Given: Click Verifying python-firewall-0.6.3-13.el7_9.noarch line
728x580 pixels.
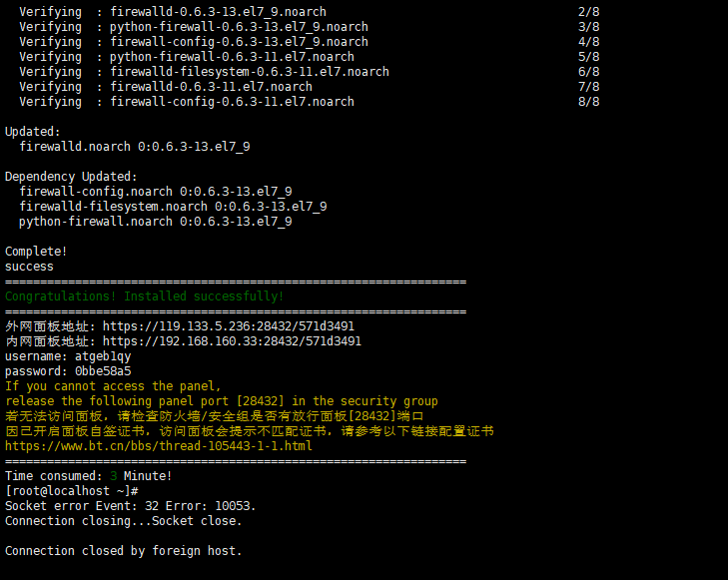Looking at the screenshot, I should (194, 27).
